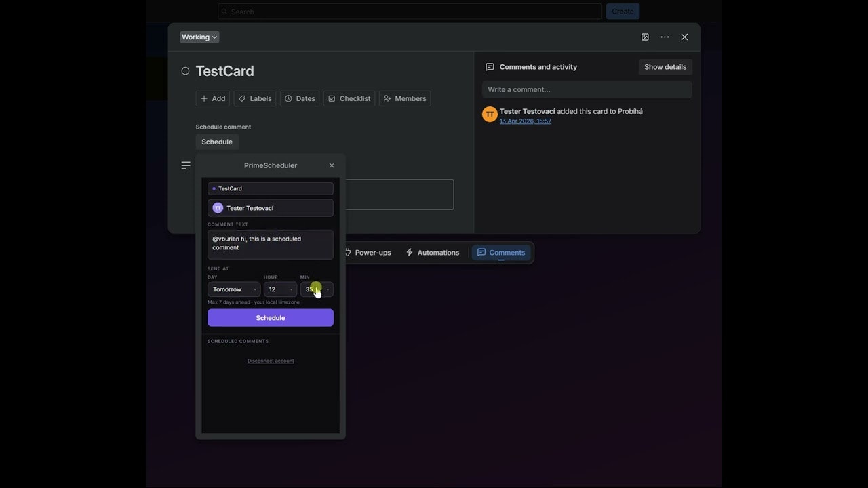This screenshot has height=488, width=868.
Task: Click the Add button on the card
Action: click(213, 98)
